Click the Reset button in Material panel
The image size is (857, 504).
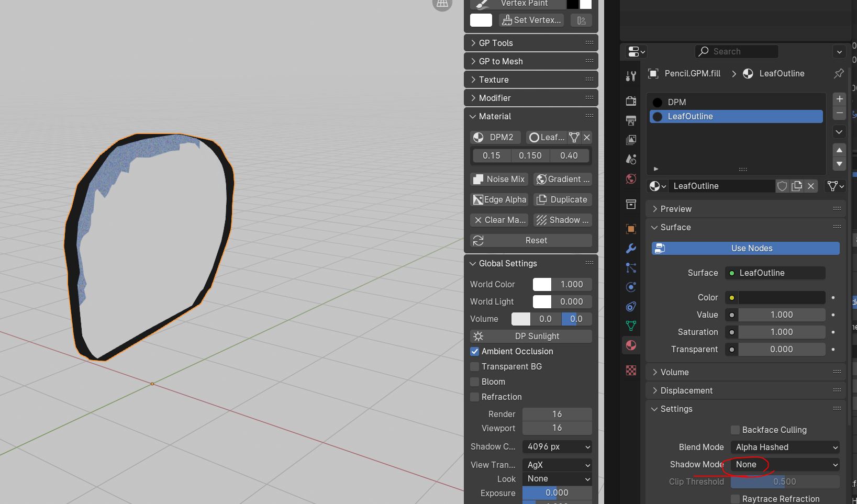tap(531, 240)
